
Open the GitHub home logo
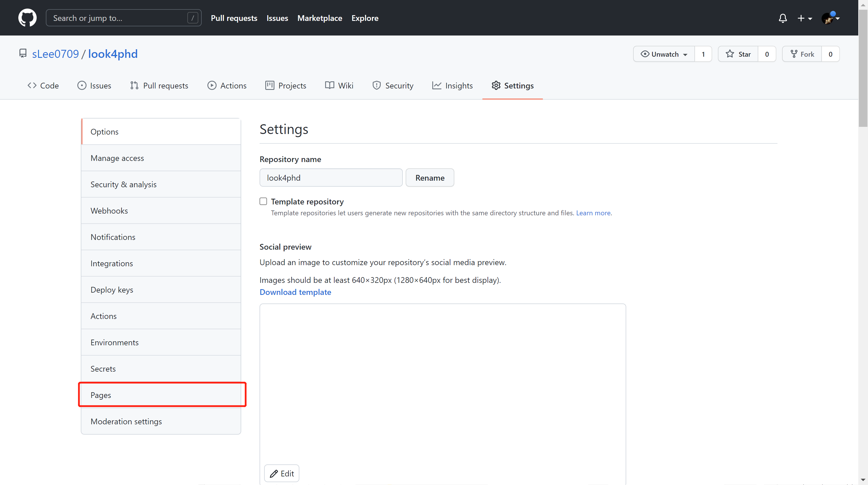coord(27,18)
